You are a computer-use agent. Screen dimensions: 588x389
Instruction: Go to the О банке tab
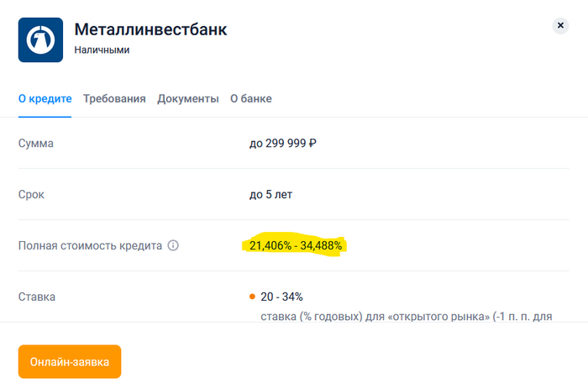pos(251,99)
